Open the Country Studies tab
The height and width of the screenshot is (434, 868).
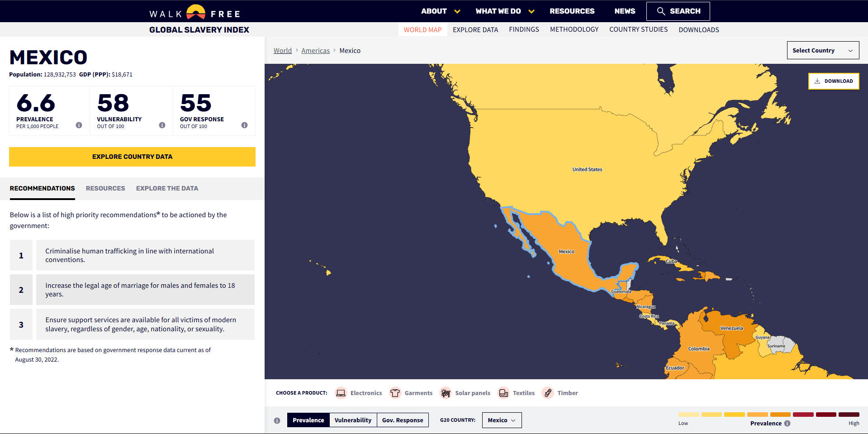[x=638, y=29]
